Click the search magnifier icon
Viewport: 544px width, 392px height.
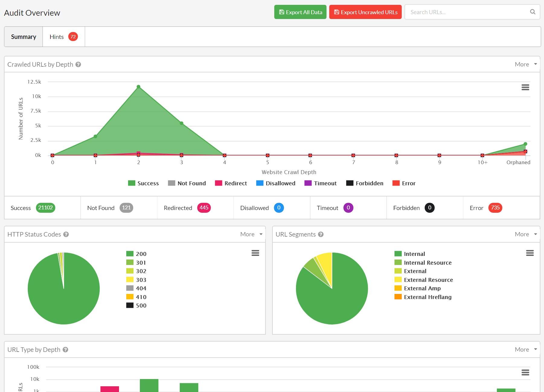(x=533, y=12)
